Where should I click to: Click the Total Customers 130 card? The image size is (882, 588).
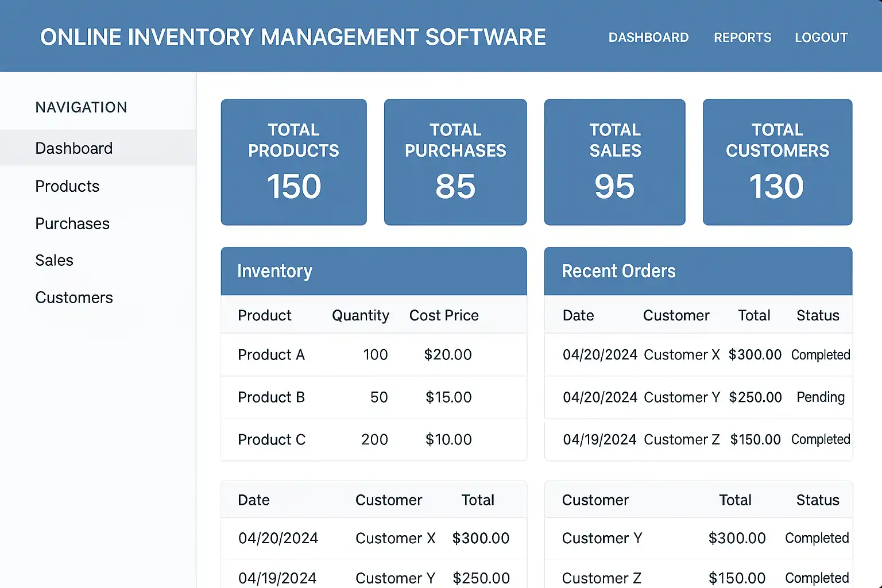click(777, 162)
